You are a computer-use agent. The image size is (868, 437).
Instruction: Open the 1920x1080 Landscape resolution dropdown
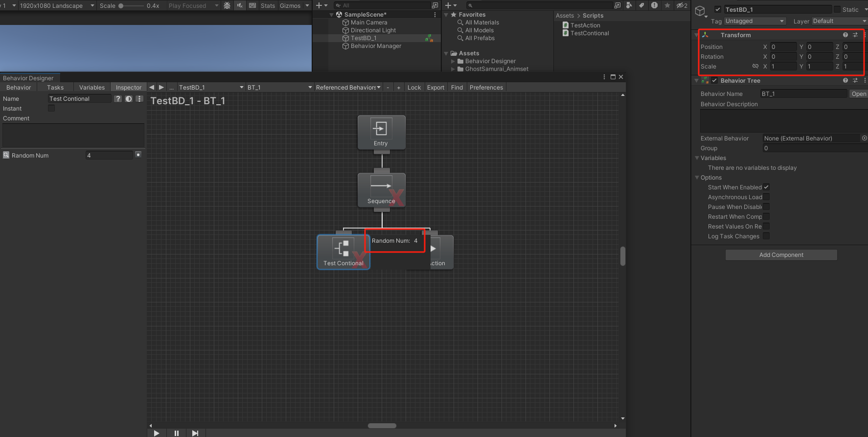[x=57, y=5]
